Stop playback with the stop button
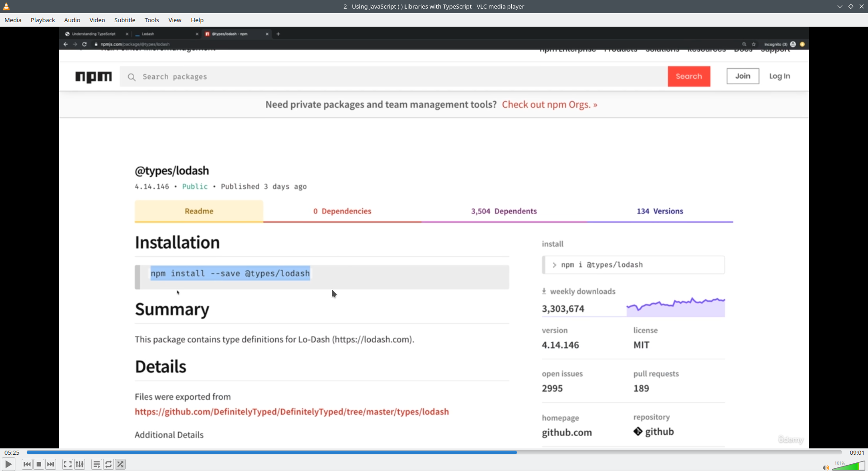868x471 pixels. click(x=39, y=464)
